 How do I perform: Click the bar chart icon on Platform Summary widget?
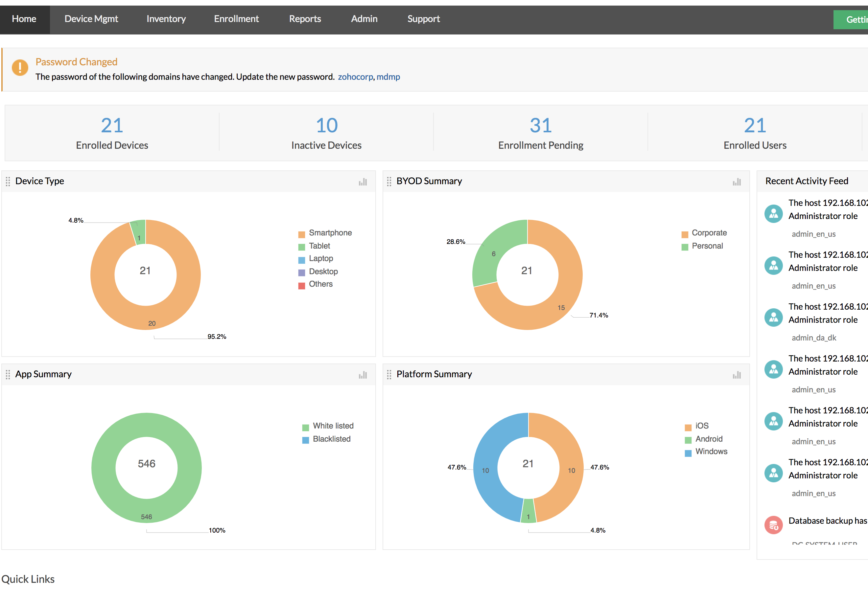pyautogui.click(x=737, y=374)
